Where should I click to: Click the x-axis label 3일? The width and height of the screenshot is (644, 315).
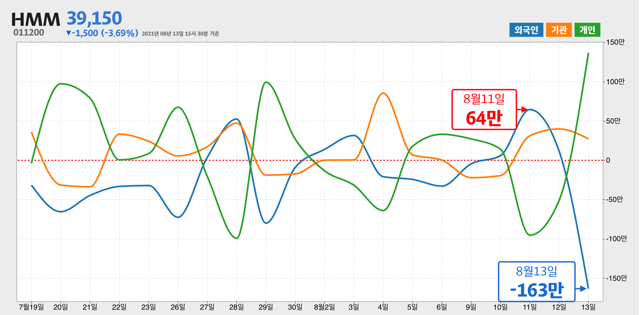pyautogui.click(x=354, y=307)
